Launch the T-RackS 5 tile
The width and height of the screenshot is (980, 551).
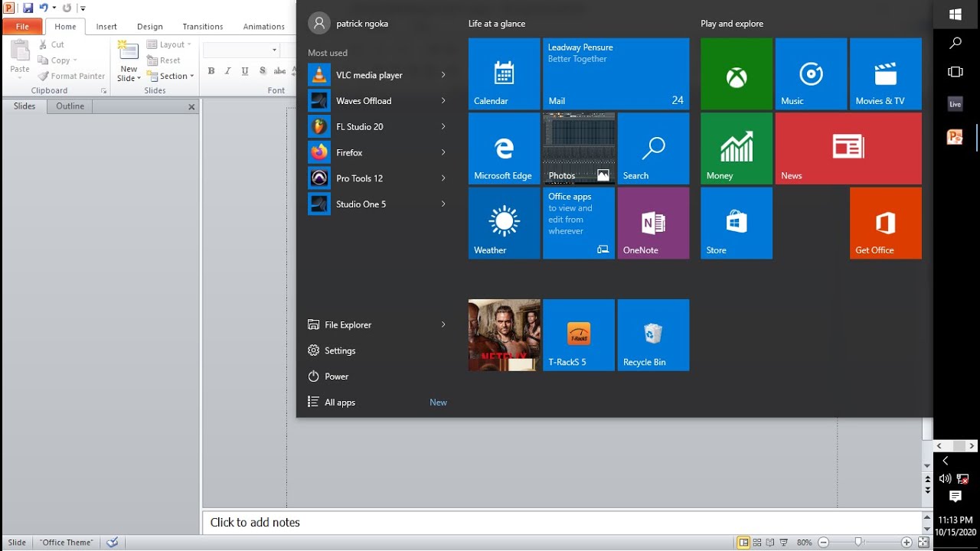579,335
